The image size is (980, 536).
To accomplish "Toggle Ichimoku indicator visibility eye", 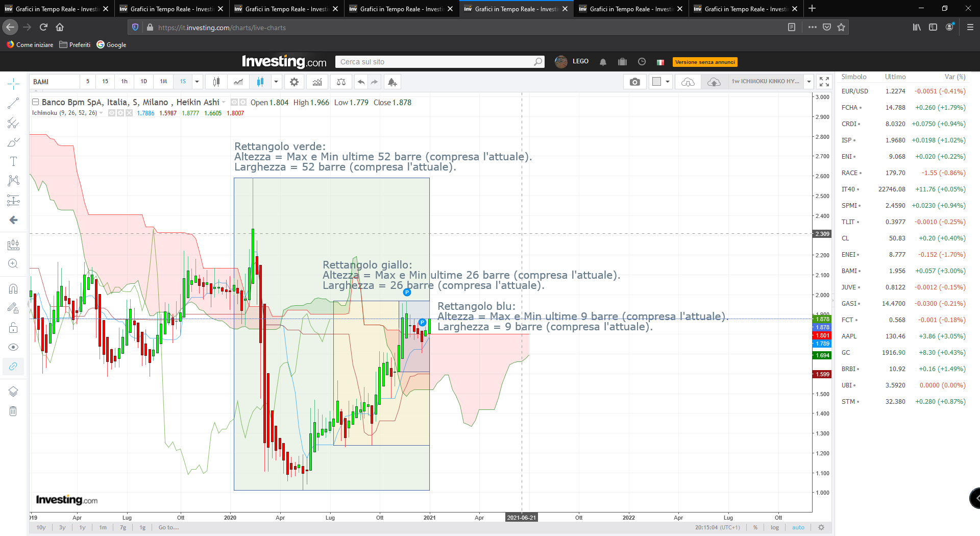I will click(x=112, y=113).
